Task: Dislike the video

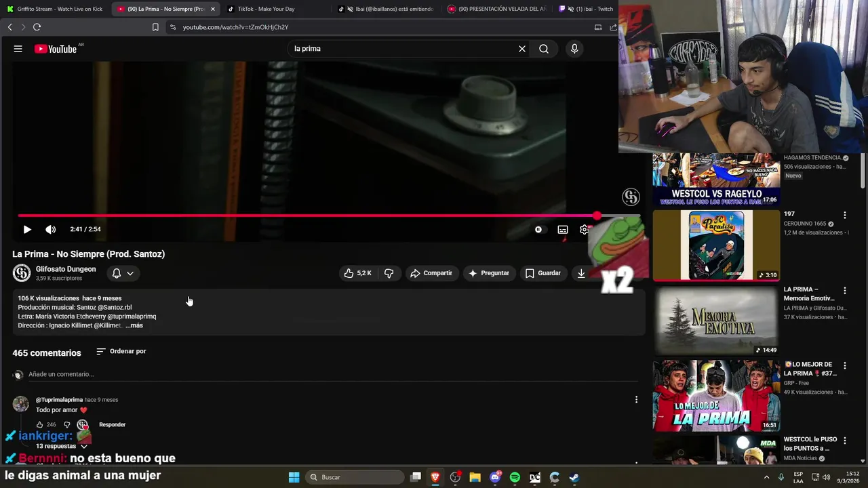Action: [x=389, y=273]
